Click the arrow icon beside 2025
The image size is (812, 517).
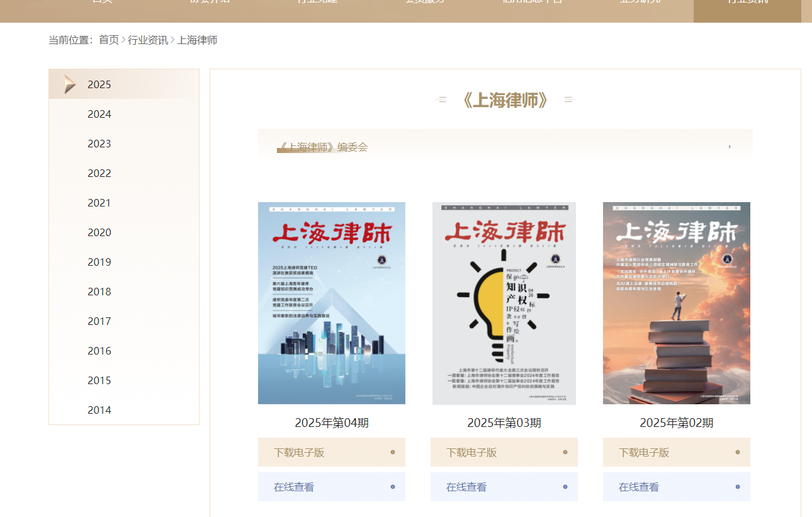(70, 84)
